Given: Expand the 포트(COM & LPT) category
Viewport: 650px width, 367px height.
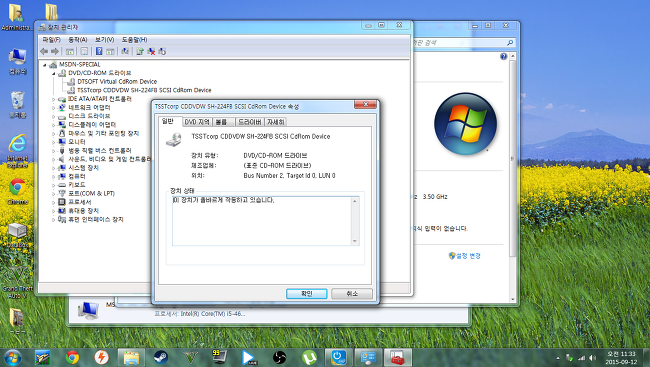Looking at the screenshot, I should tap(53, 194).
